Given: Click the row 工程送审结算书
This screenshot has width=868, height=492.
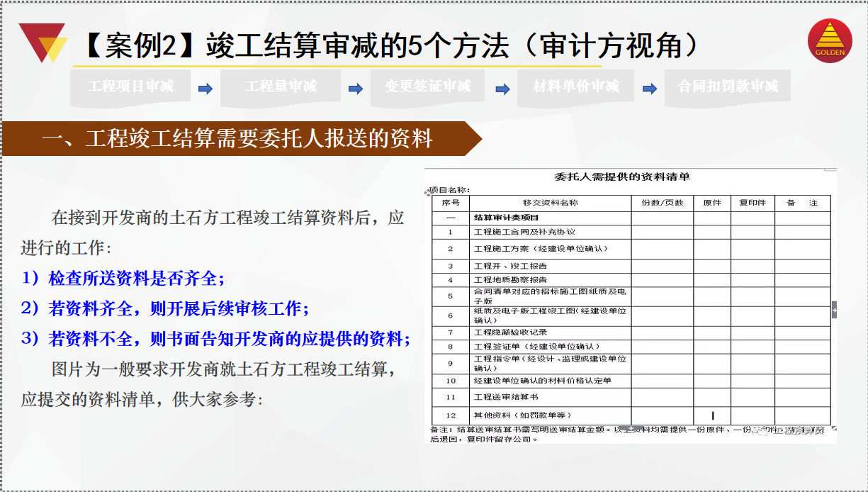Looking at the screenshot, I should coord(631,398).
